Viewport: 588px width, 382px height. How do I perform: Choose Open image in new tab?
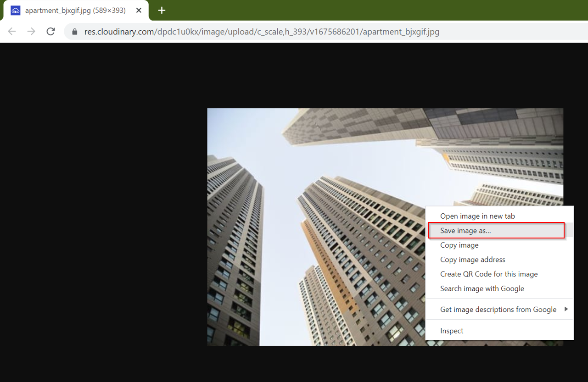coord(499,216)
